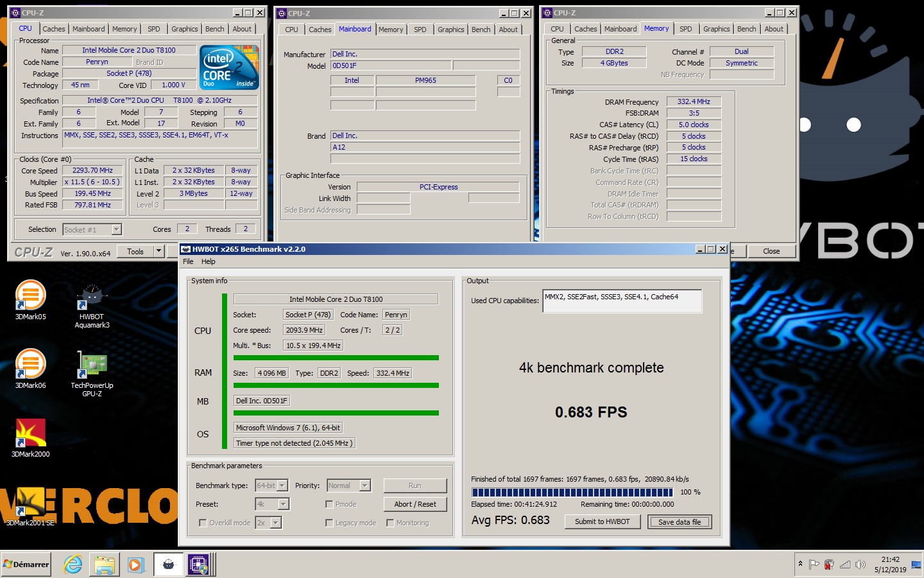Click the Graphic Interface version PCI-Express field

click(438, 187)
